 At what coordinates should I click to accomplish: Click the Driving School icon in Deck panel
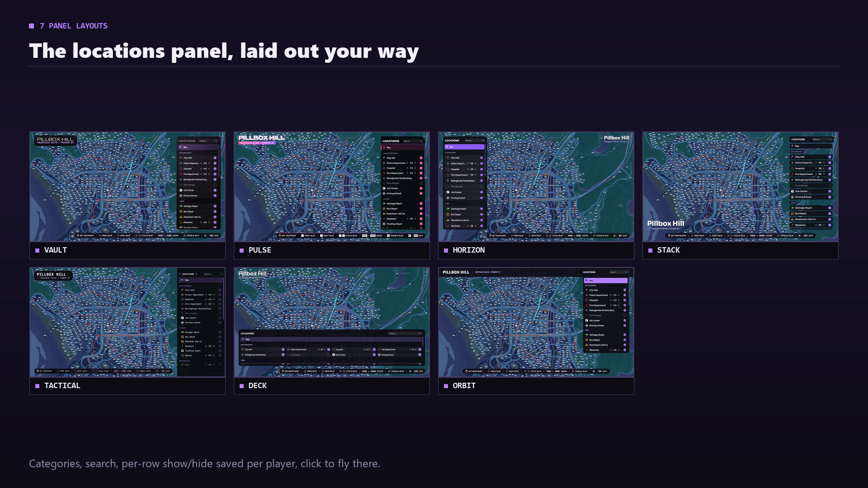pyautogui.click(x=379, y=355)
